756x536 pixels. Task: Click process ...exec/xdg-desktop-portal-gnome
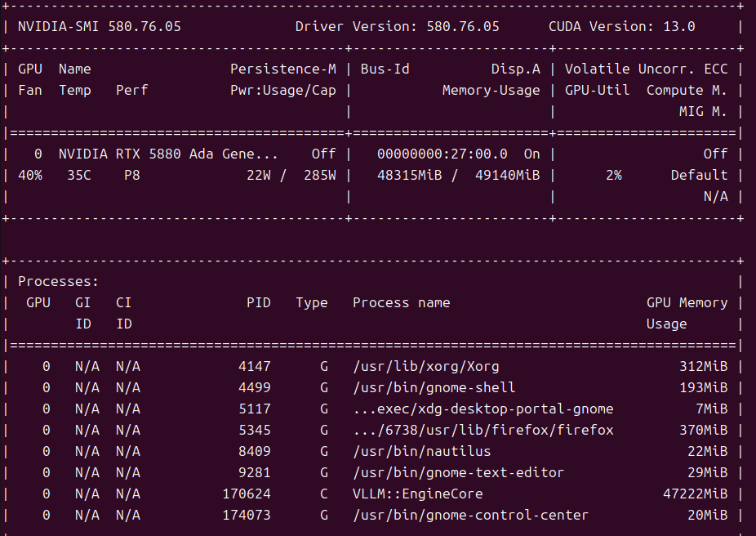(x=483, y=409)
